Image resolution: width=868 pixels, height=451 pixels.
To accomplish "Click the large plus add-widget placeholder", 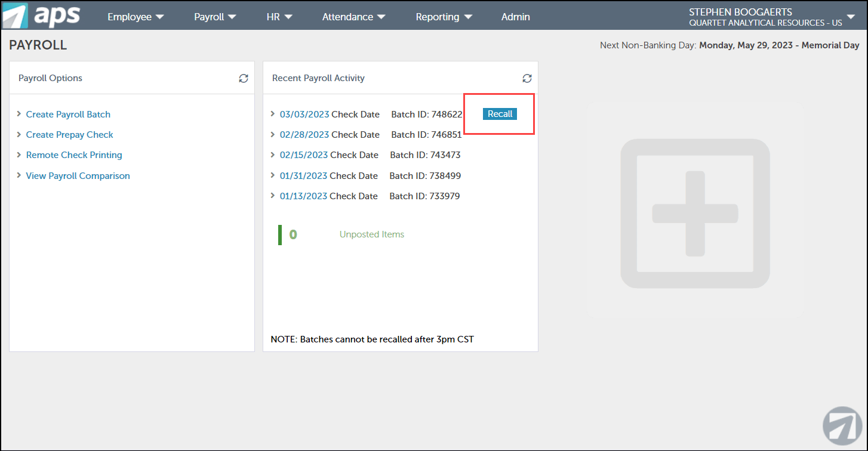I will tap(695, 214).
